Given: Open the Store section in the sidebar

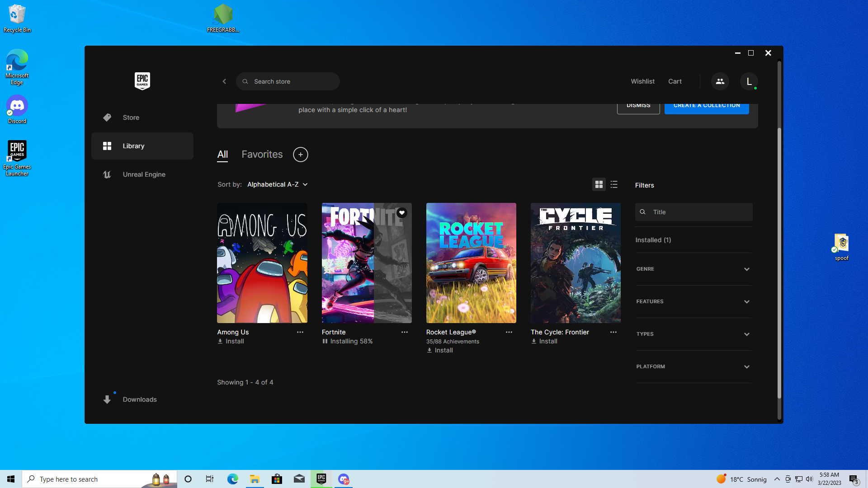Looking at the screenshot, I should (131, 117).
